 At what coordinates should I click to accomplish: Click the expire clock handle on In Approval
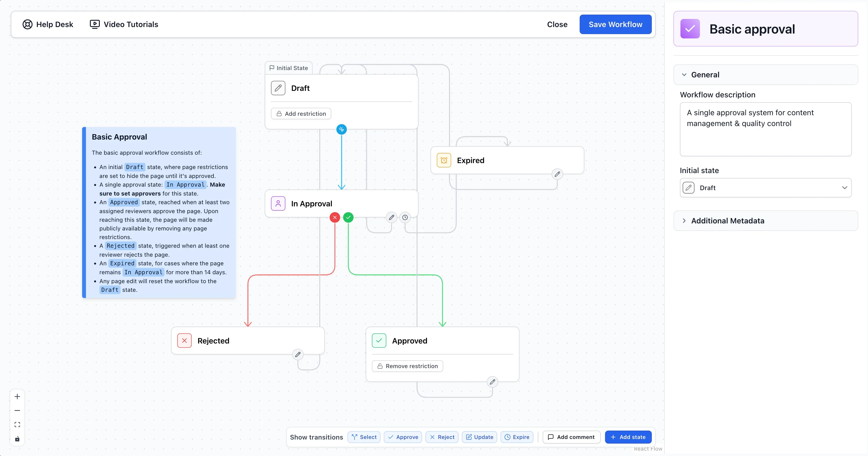[x=405, y=217]
